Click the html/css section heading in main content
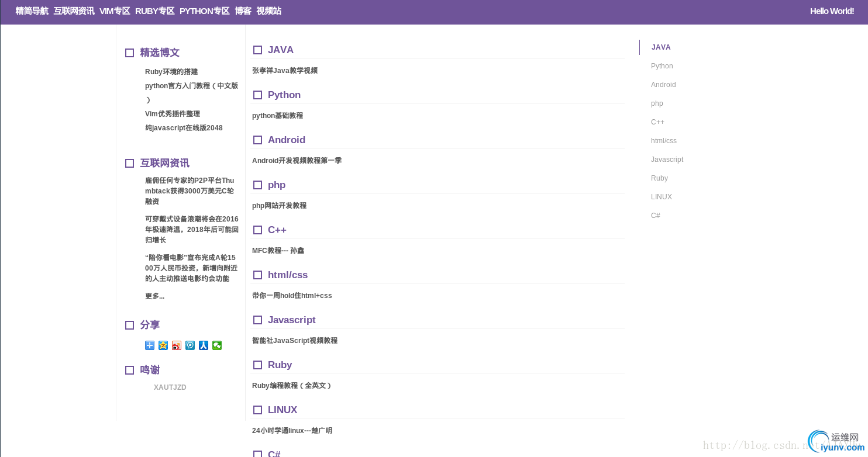Image resolution: width=868 pixels, height=457 pixels. [288, 275]
